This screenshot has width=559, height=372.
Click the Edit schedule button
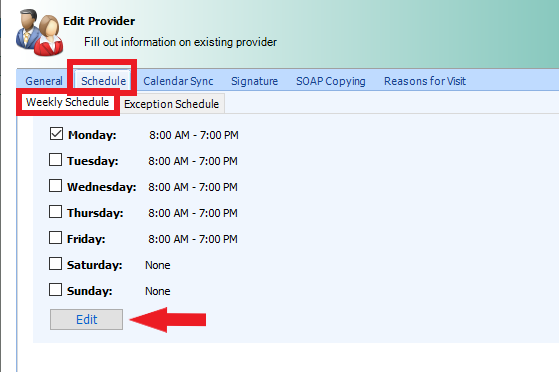pyautogui.click(x=86, y=320)
